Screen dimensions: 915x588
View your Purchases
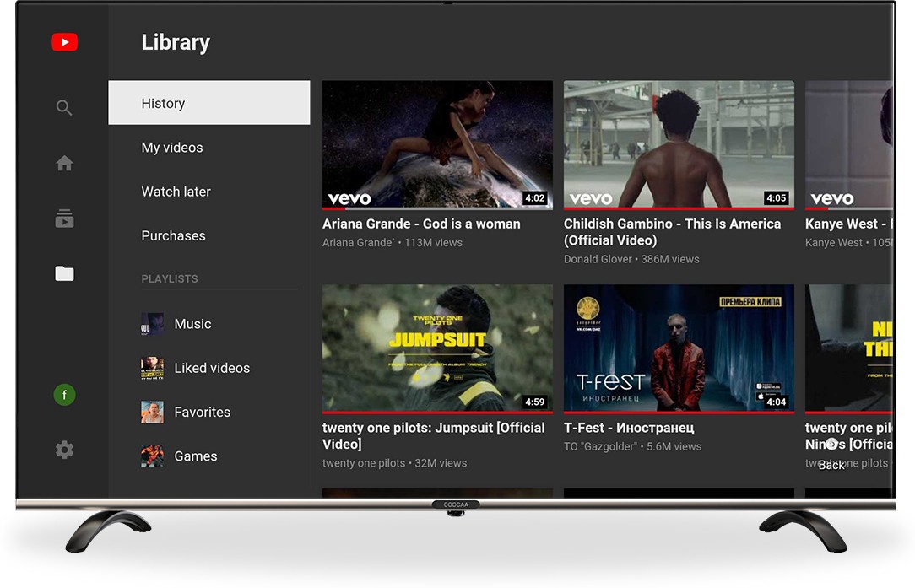tap(173, 235)
